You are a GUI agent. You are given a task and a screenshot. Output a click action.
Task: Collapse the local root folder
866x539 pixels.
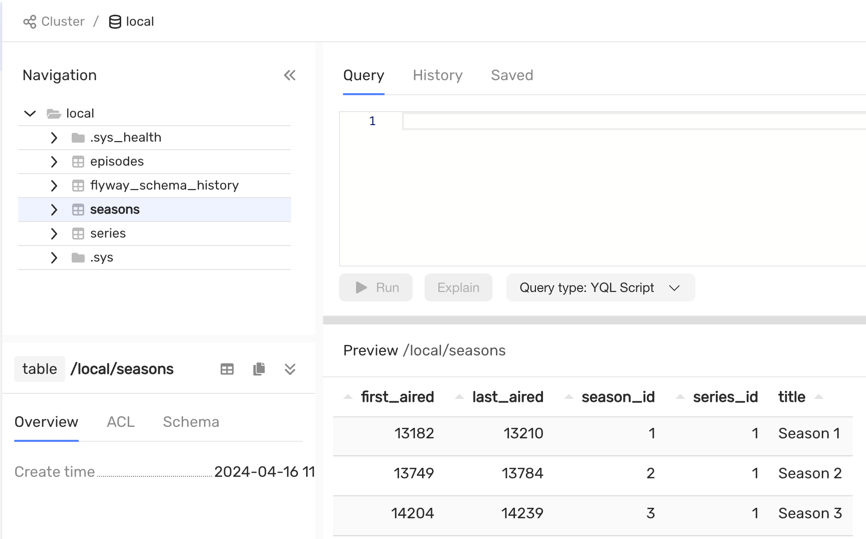(30, 113)
